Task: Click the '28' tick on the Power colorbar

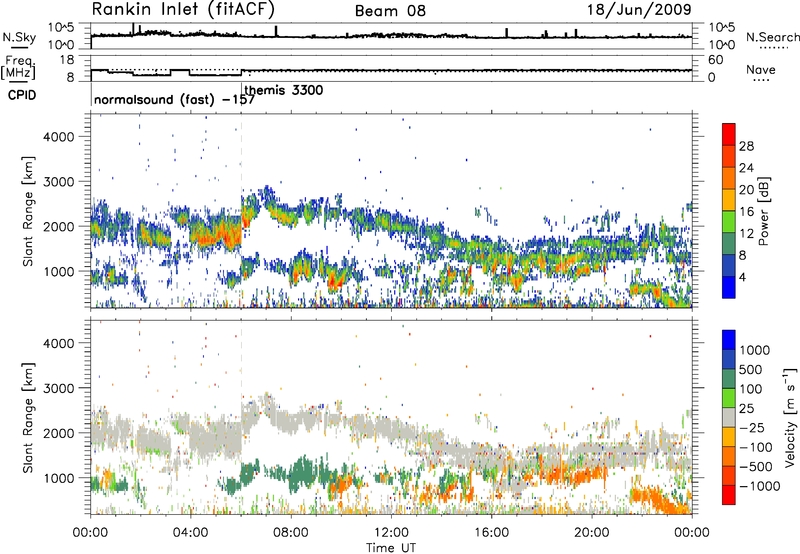Action: 746,146
